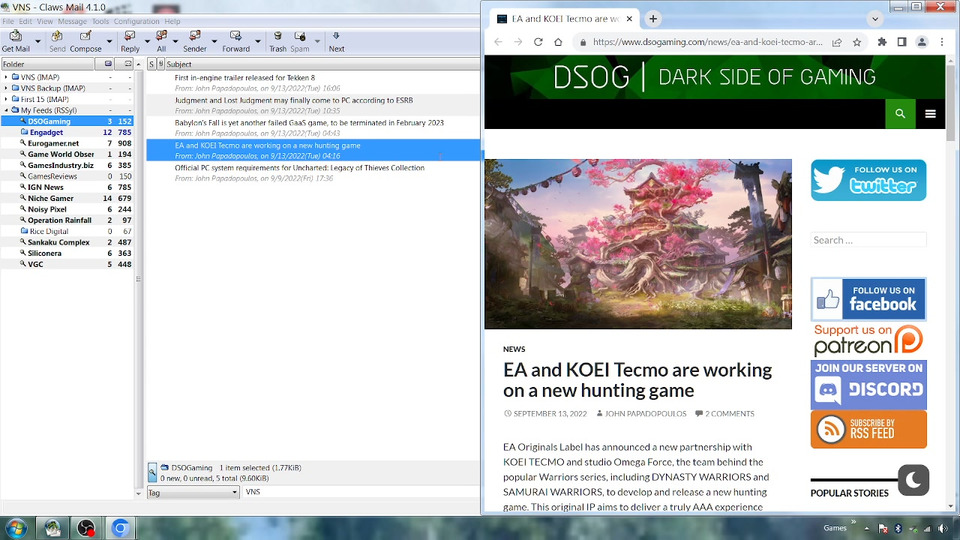Open the OBS taskbar icon
The width and height of the screenshot is (960, 540).
point(86,528)
